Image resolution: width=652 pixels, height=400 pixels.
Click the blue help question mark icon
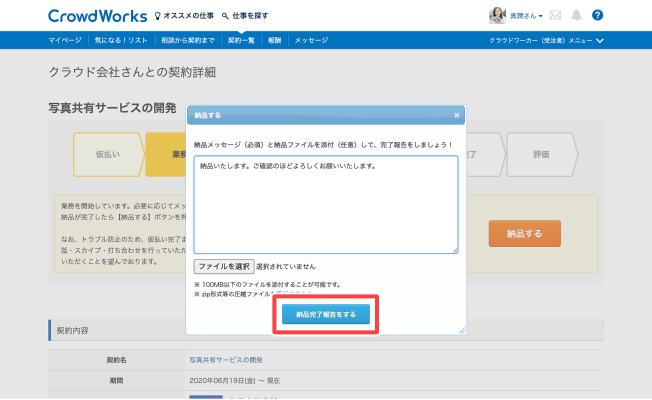[598, 16]
